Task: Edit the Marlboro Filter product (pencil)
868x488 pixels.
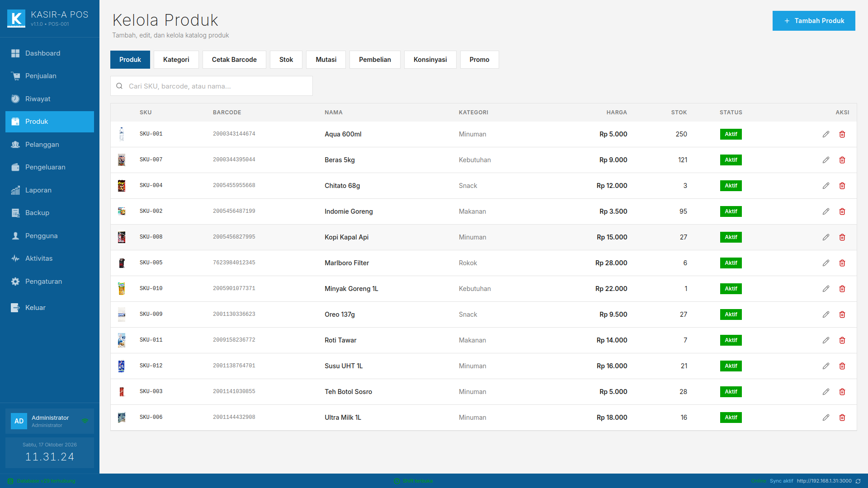Action: [826, 263]
